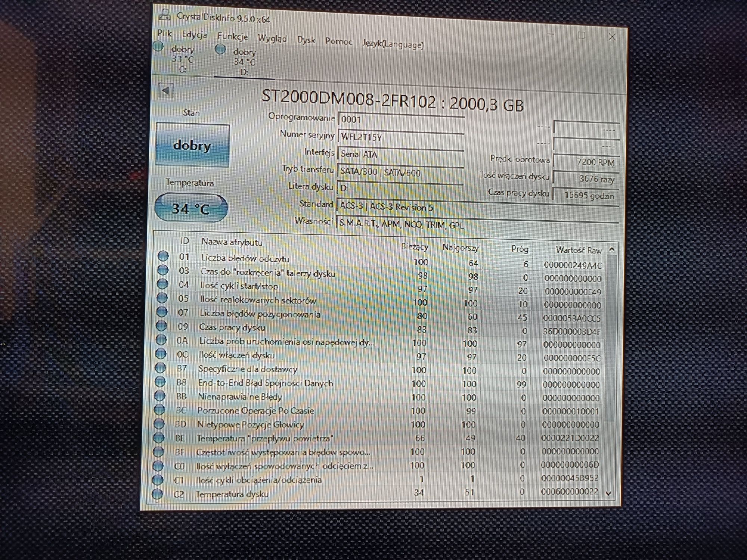
Task: Click status orb of attribute 04
Action: pos(162,284)
